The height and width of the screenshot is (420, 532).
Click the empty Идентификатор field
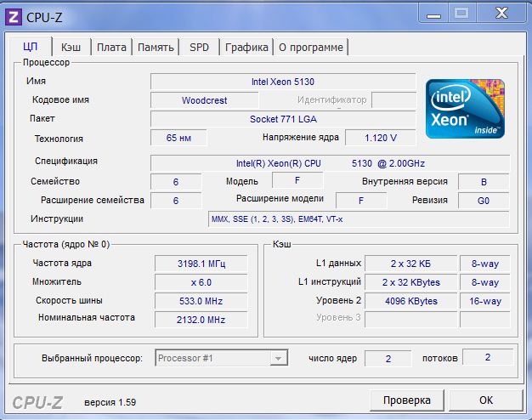[x=394, y=100]
